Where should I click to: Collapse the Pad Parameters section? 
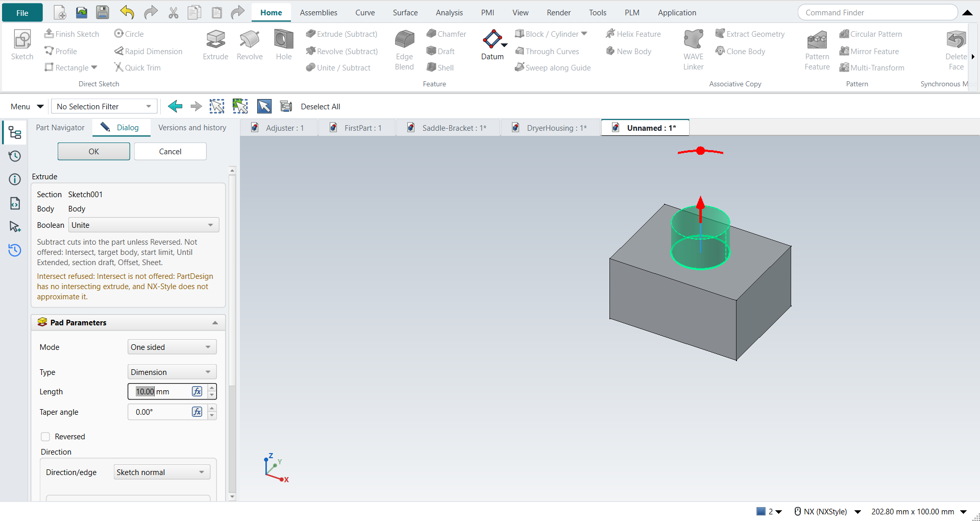click(215, 323)
